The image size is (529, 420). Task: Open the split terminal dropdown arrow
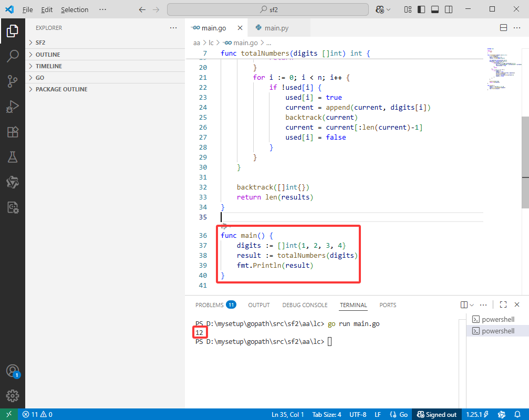(x=472, y=305)
